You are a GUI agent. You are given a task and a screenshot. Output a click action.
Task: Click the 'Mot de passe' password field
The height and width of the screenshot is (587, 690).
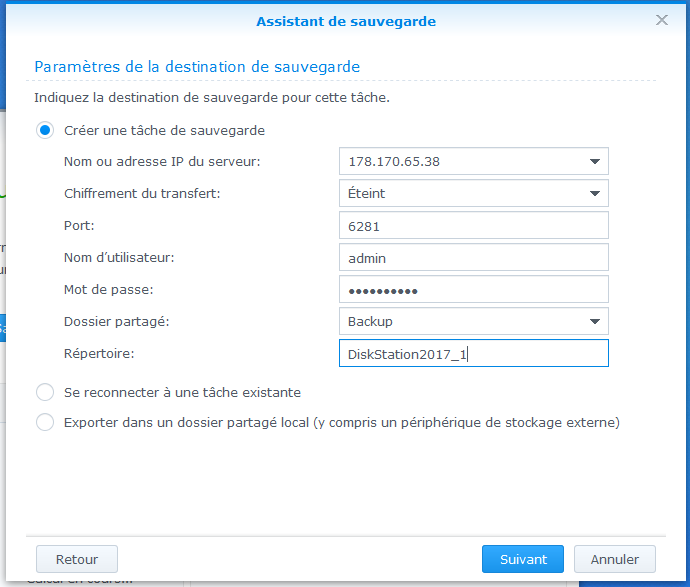(x=473, y=290)
